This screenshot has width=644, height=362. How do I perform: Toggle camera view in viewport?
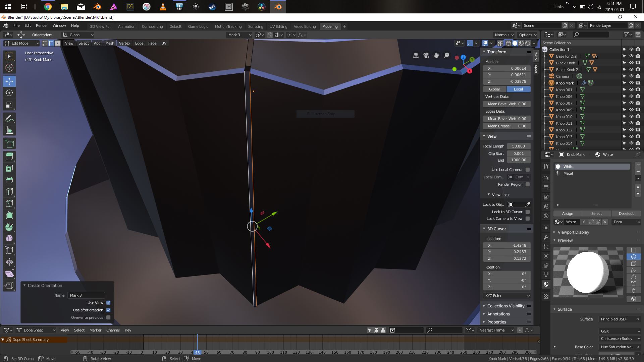tap(426, 55)
